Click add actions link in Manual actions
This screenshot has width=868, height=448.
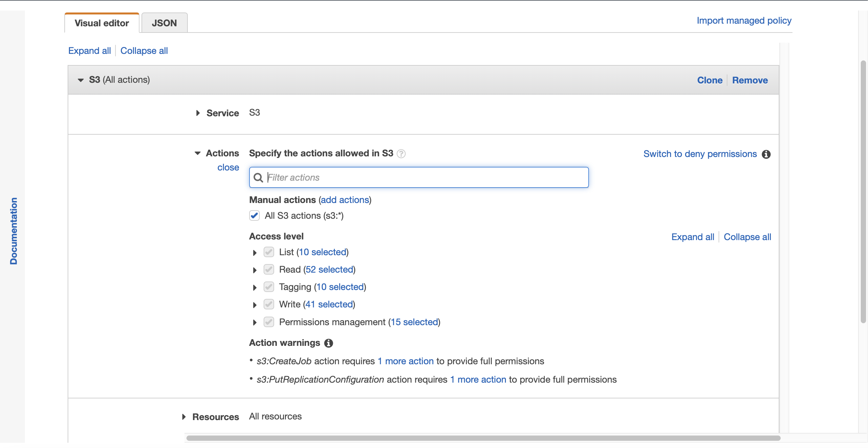345,200
